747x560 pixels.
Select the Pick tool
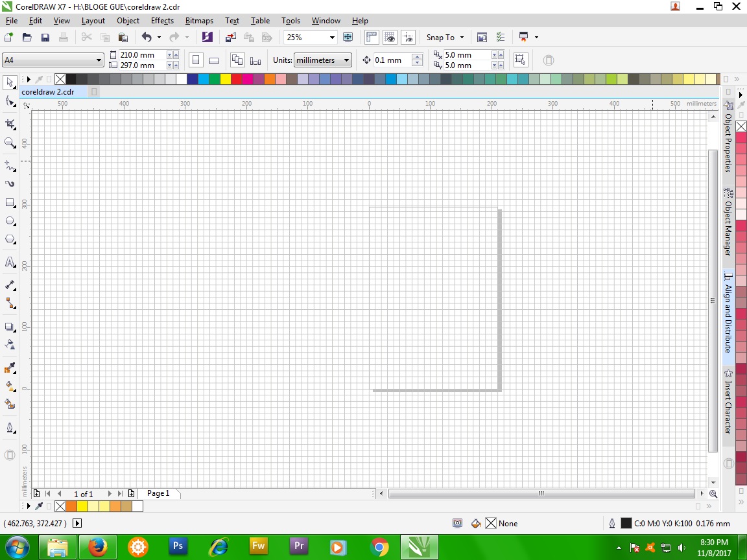pos(10,82)
